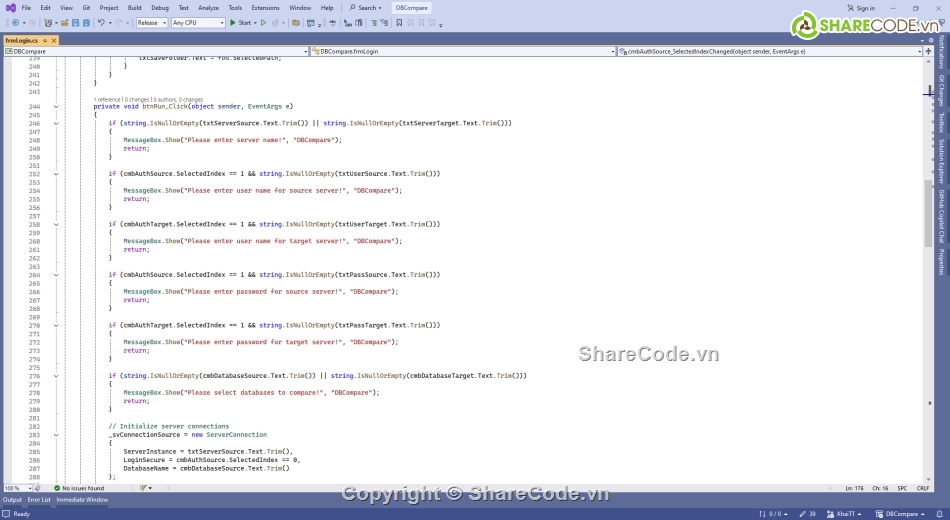
Task: Close the frmLogin.cs tab
Action: point(54,41)
